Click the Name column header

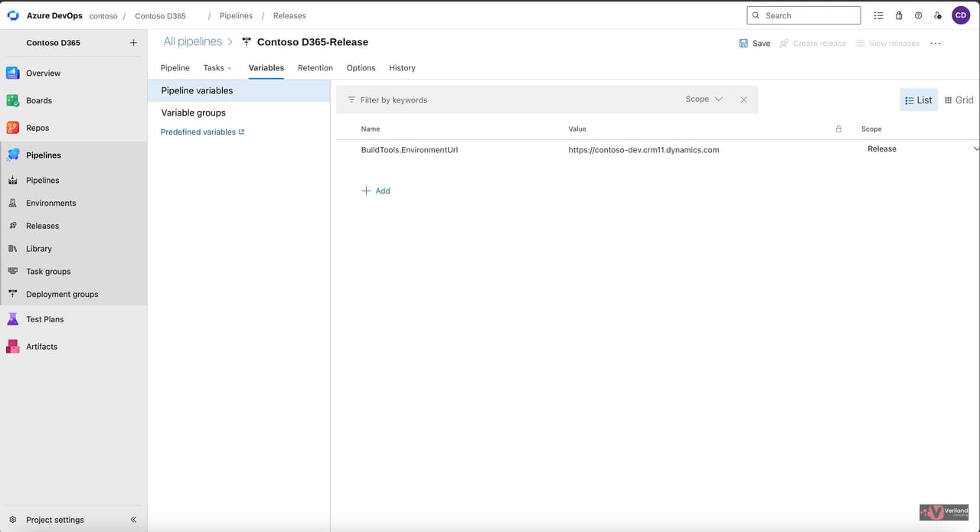371,129
